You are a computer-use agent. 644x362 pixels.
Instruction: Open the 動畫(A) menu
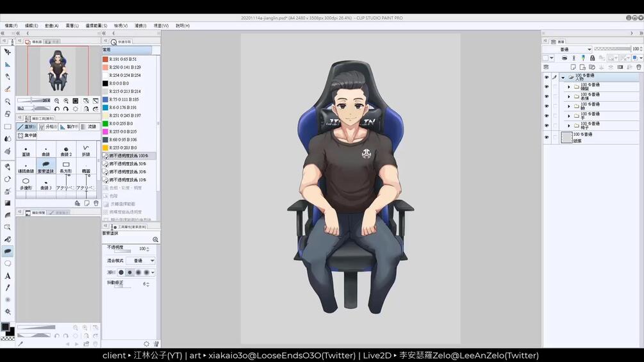[52, 26]
